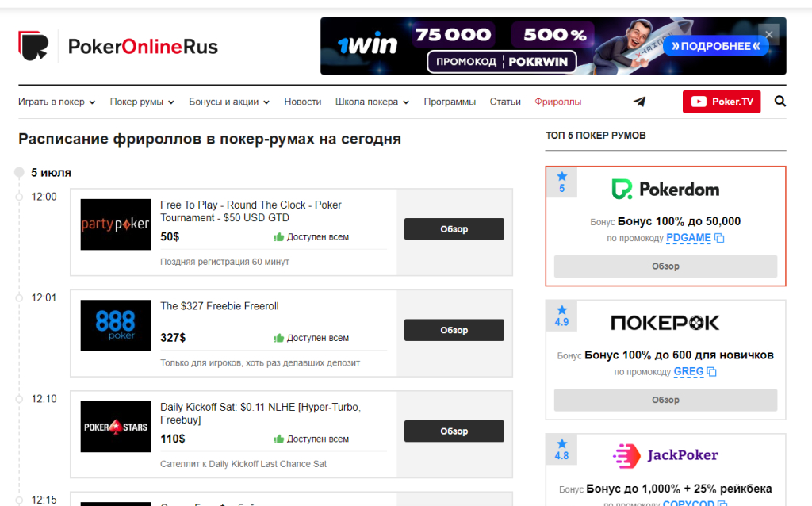Click the GREG promo code link
Image resolution: width=812 pixels, height=506 pixels.
pos(688,371)
